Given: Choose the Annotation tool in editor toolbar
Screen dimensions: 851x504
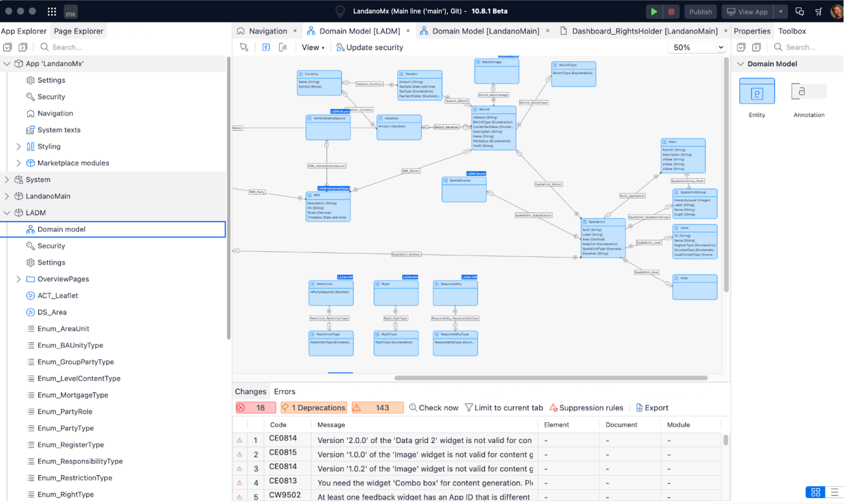Looking at the screenshot, I should tap(283, 47).
